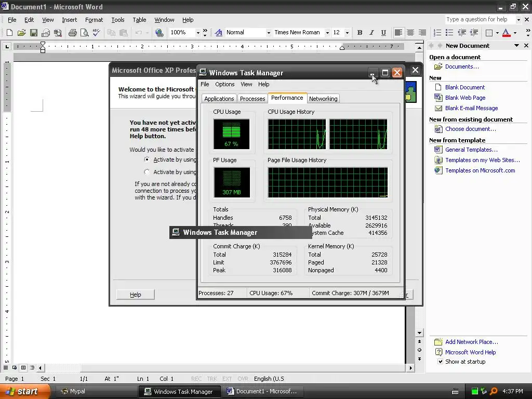The height and width of the screenshot is (399, 532).
Task: Toggle the TRK track changes indicator
Action: click(x=212, y=379)
